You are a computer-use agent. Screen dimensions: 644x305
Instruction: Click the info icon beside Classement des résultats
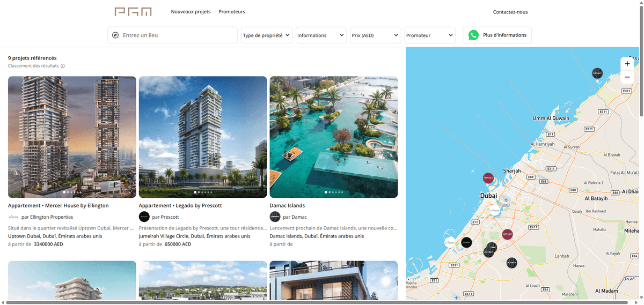[x=63, y=66]
